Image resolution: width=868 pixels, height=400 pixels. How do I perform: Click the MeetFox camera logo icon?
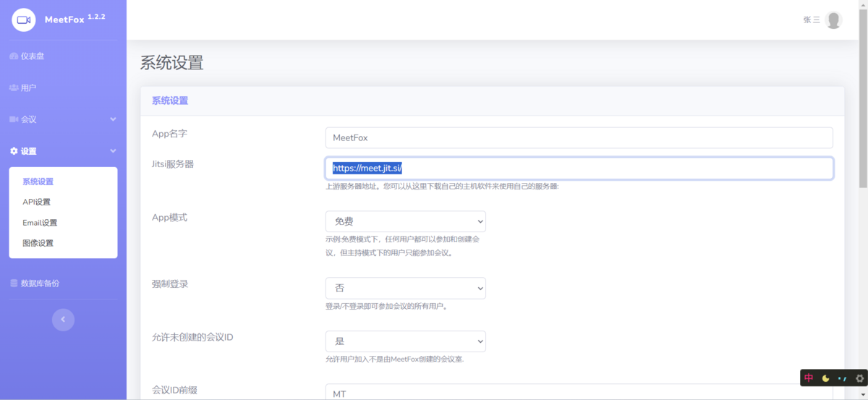coord(24,20)
